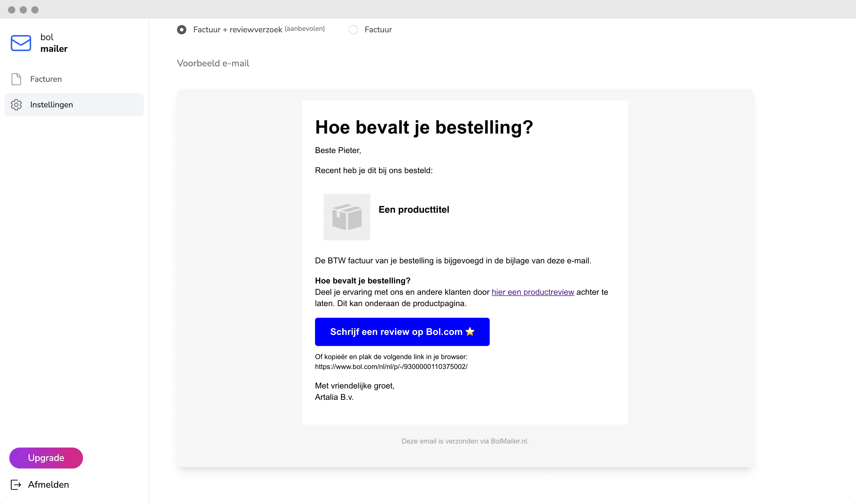Click the Instellingen gear icon
Screen dimensions: 856x504
(16, 104)
